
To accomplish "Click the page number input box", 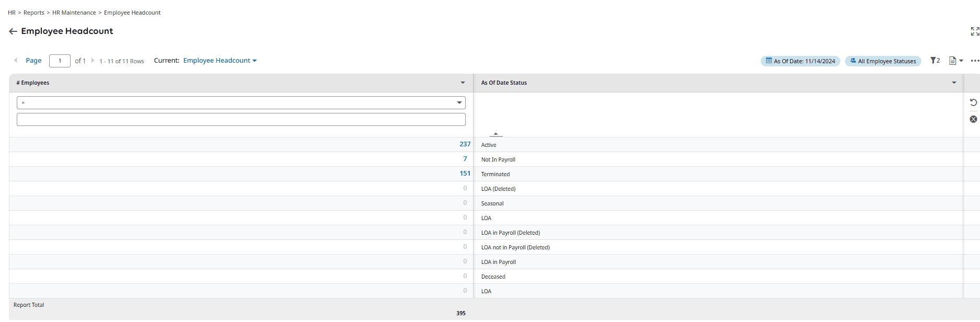I will pyautogui.click(x=60, y=61).
